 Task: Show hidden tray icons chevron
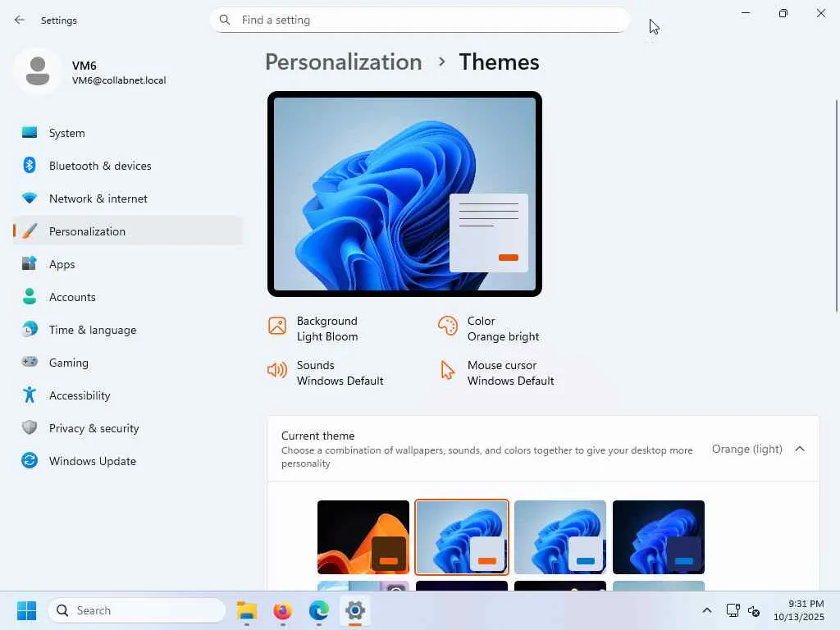[706, 610]
